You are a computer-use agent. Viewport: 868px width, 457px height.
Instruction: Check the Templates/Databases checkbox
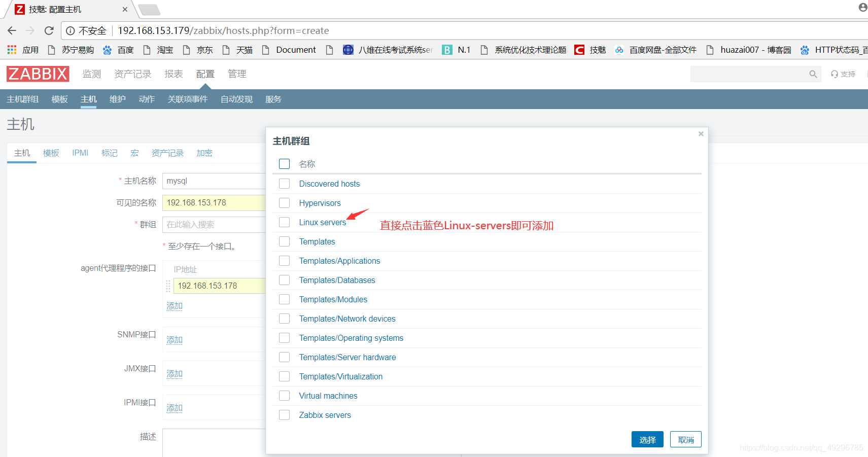[x=285, y=280]
